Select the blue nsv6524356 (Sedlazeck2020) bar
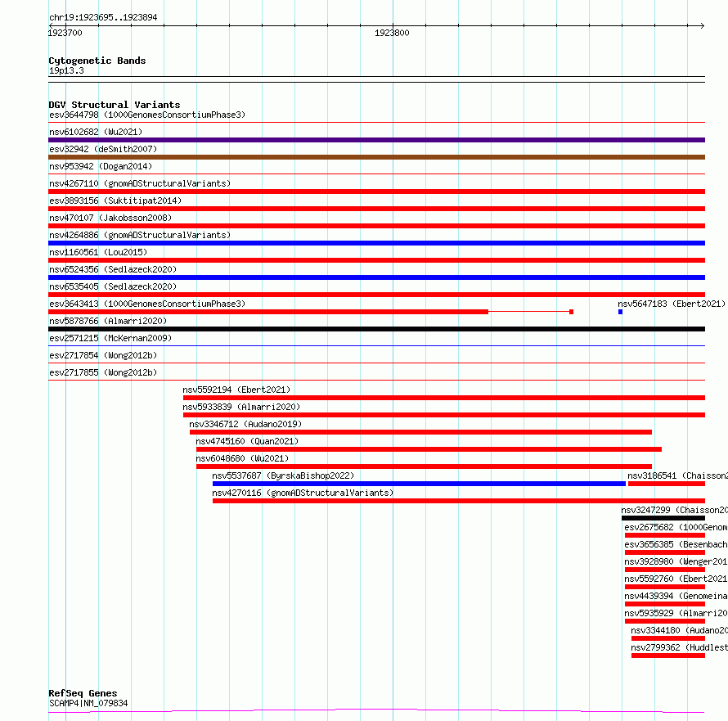 [376, 277]
